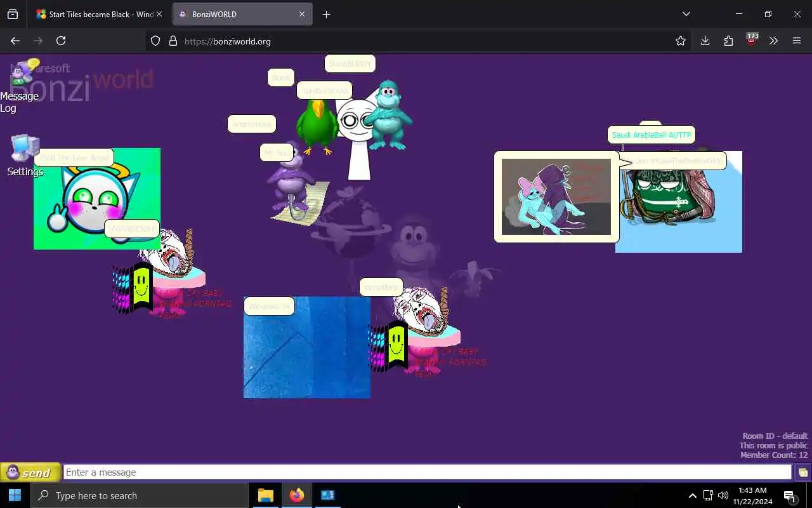Click the teal gorilla character

[x=387, y=115]
